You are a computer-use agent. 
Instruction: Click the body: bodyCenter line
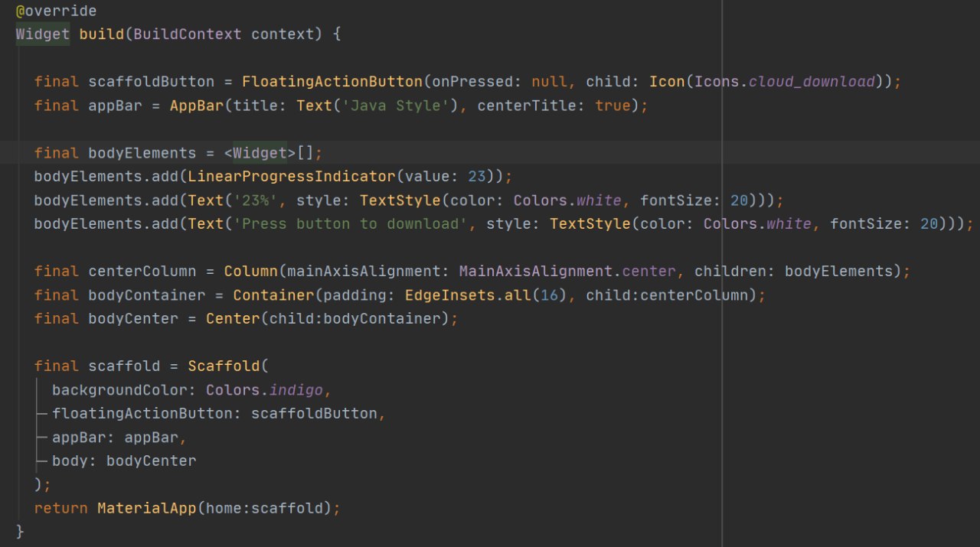[124, 461]
